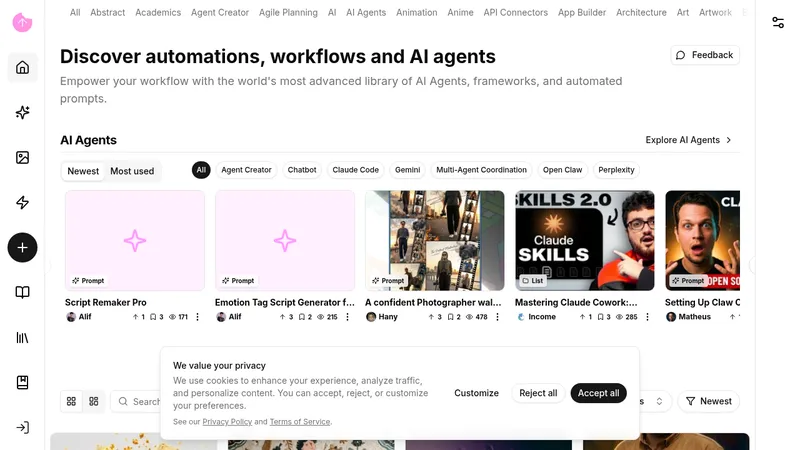This screenshot has height=450, width=800.
Task: Open the sparkles AI sidebar icon
Action: point(22,112)
